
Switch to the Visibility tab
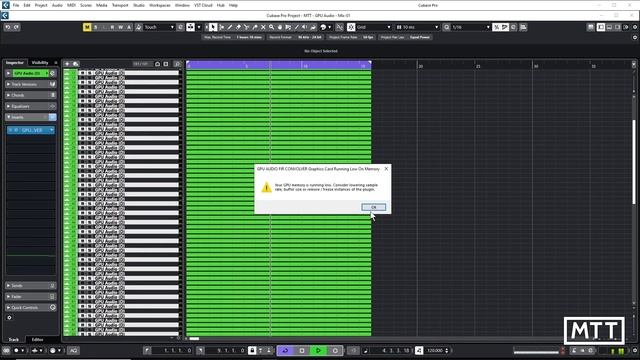(40, 62)
